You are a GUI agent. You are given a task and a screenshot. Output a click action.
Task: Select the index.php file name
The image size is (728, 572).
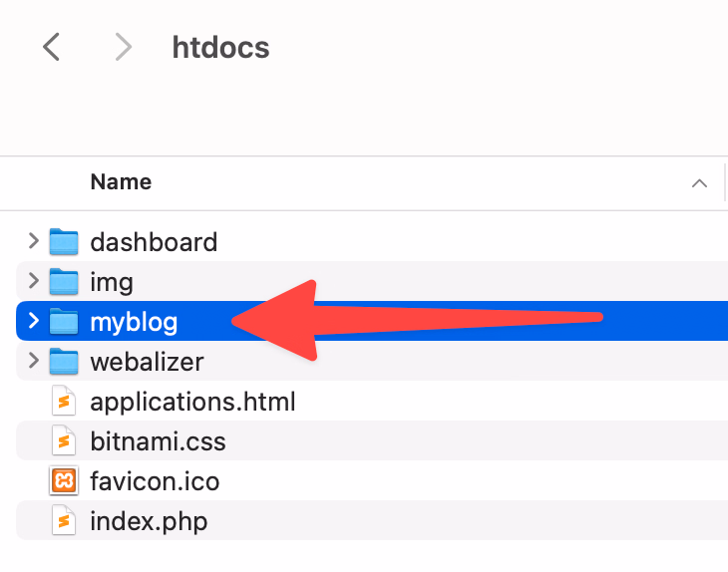click(149, 521)
